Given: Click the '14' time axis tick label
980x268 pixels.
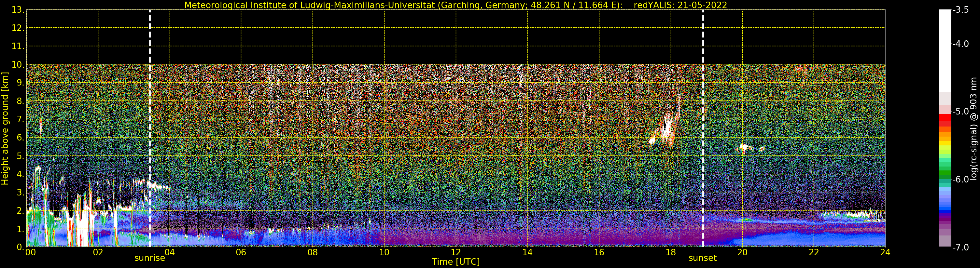Looking at the screenshot, I should (x=527, y=252).
